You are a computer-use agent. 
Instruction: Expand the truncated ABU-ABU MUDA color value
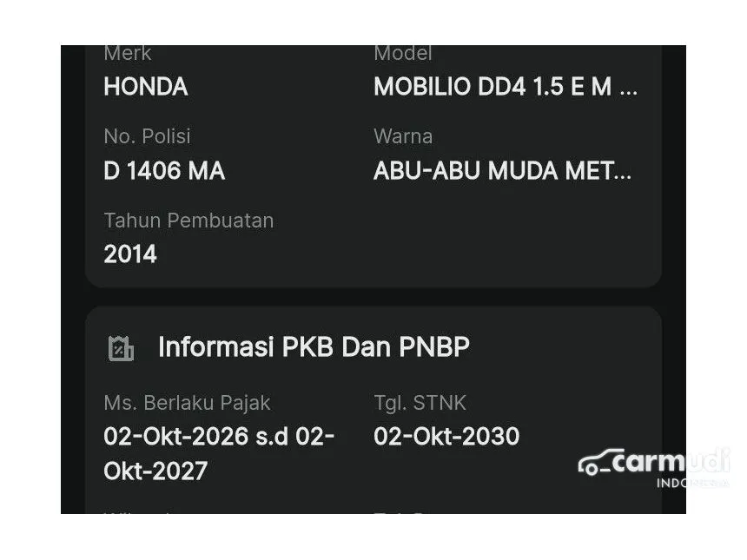coord(502,171)
